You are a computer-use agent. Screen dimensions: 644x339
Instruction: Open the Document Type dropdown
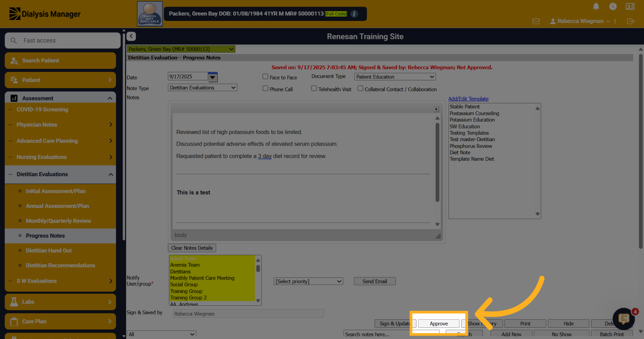[x=395, y=77]
